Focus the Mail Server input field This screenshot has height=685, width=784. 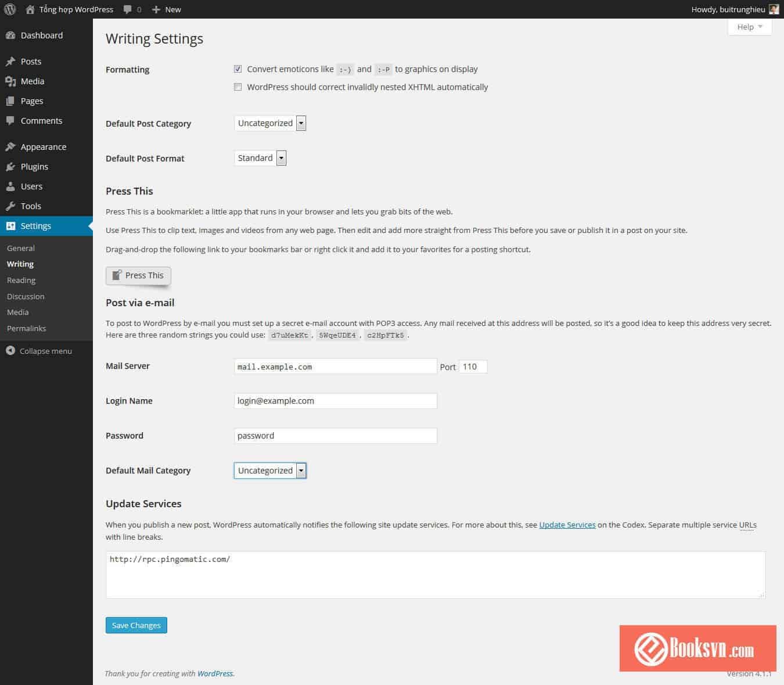pyautogui.click(x=336, y=366)
